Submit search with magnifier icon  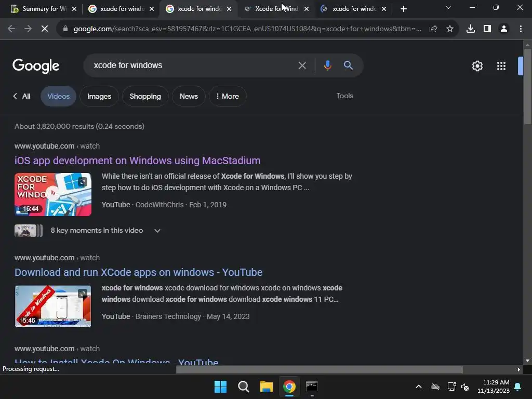[x=348, y=65]
